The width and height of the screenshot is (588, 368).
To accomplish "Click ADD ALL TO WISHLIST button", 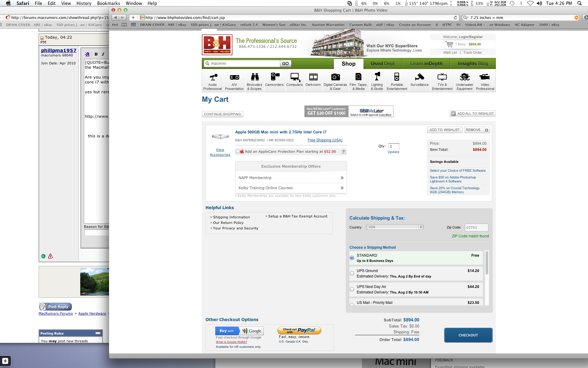I will point(473,113).
